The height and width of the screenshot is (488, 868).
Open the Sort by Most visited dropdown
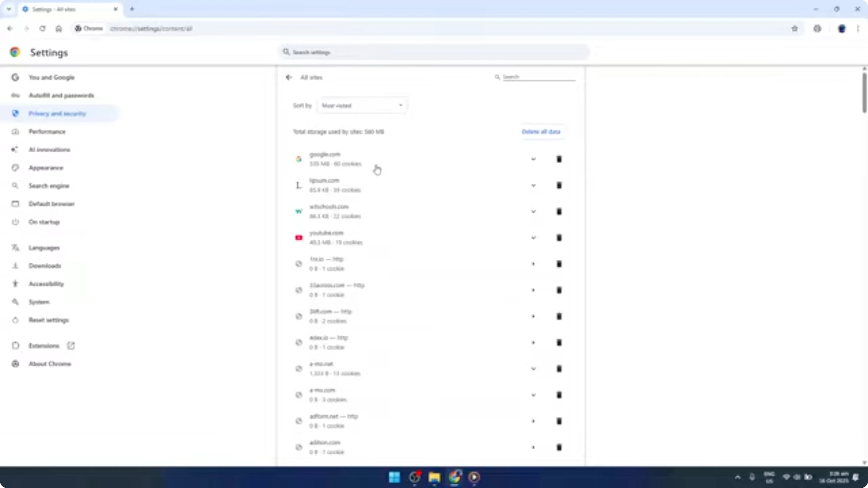(x=362, y=105)
